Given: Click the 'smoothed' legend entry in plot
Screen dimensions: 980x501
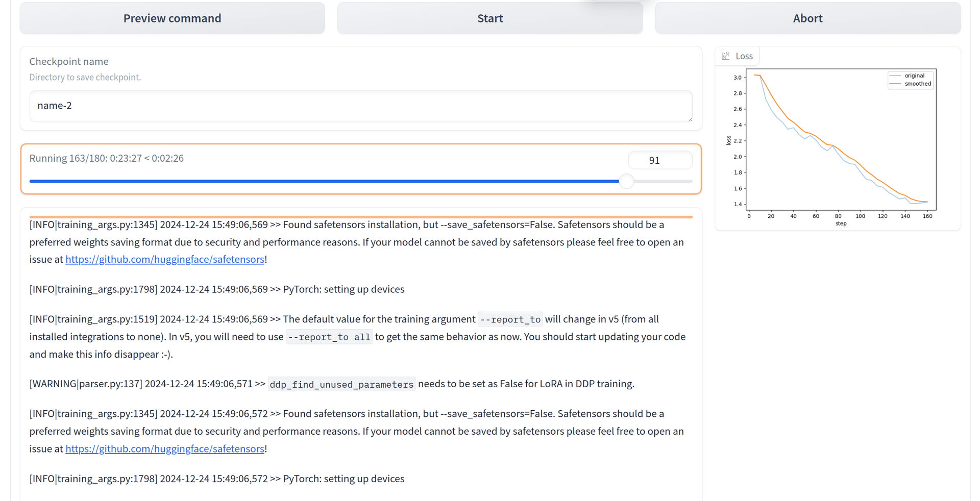Looking at the screenshot, I should [911, 84].
